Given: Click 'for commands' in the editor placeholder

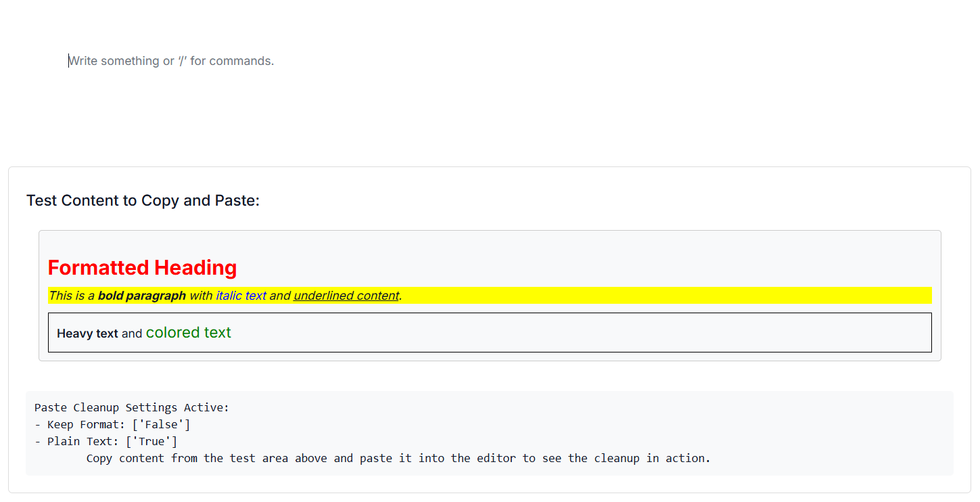Looking at the screenshot, I should (x=232, y=61).
